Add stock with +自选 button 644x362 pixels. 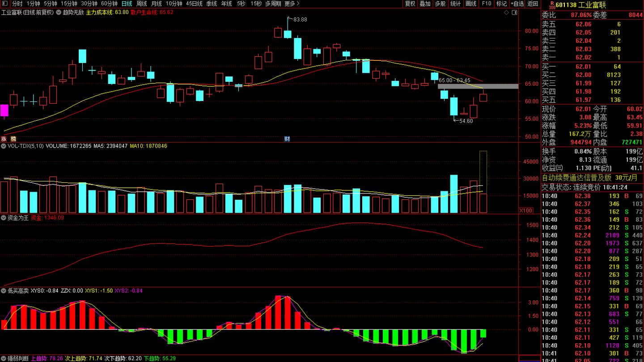pyautogui.click(x=517, y=4)
